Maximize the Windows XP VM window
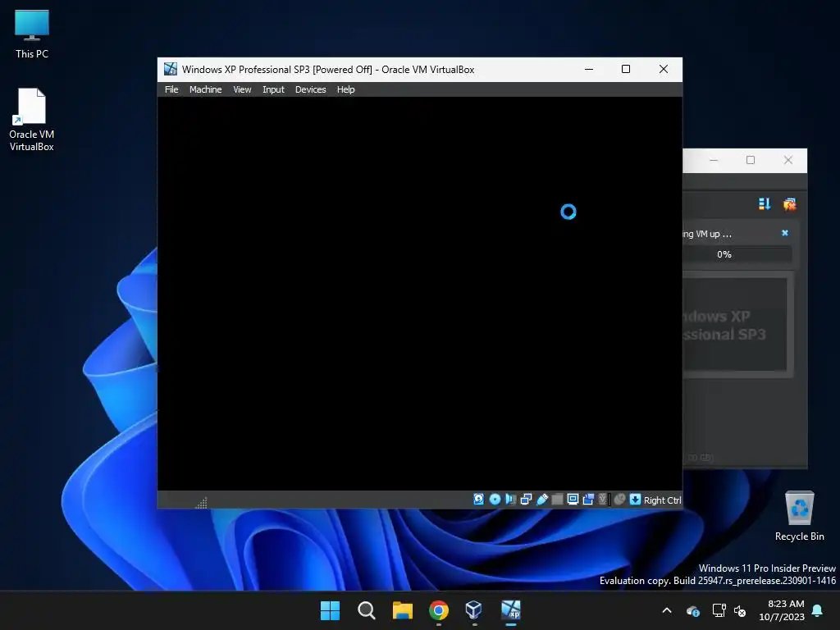This screenshot has width=840, height=630. [626, 69]
